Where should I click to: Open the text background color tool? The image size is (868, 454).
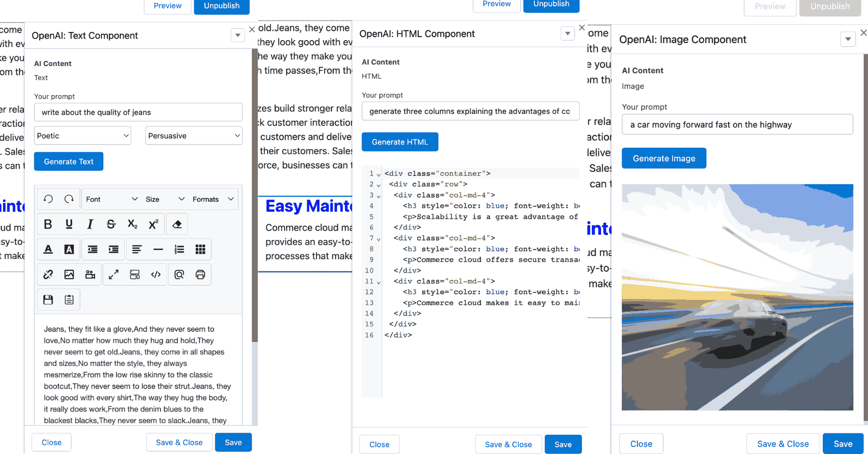[x=69, y=249]
